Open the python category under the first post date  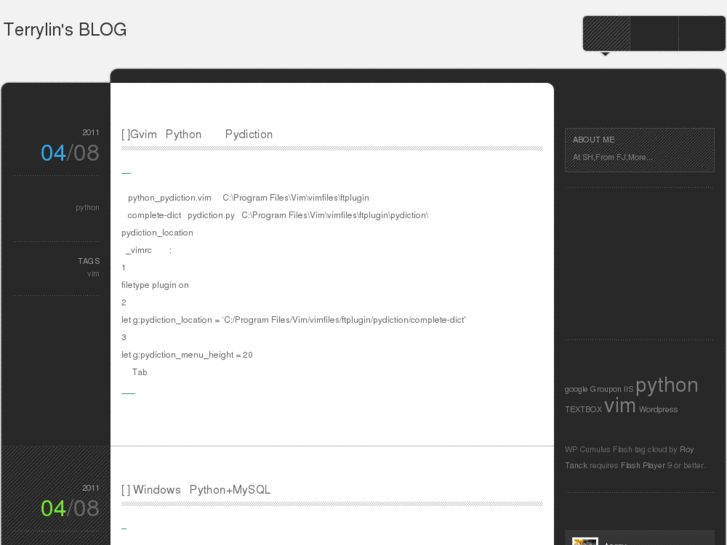point(88,207)
